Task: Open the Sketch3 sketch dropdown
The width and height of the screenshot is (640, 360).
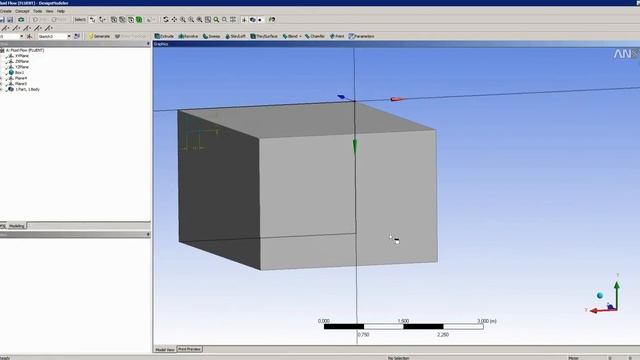Action: [69, 36]
